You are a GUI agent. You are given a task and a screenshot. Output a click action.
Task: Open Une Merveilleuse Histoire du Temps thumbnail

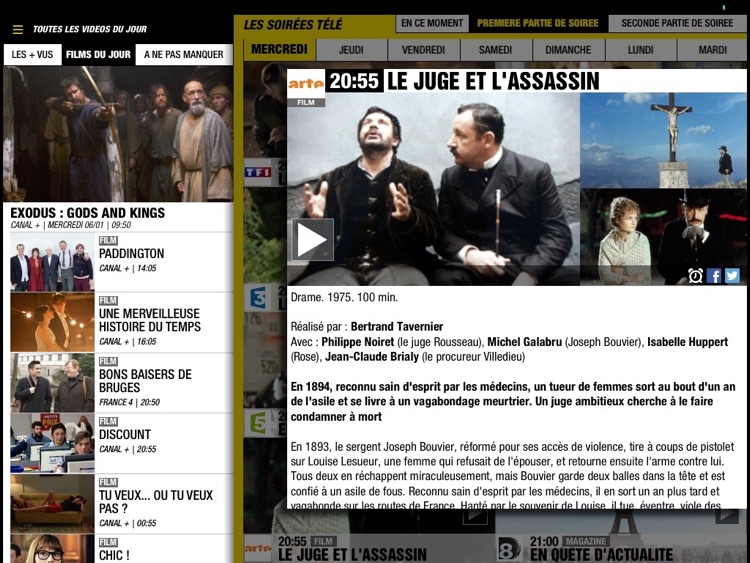pyautogui.click(x=52, y=322)
